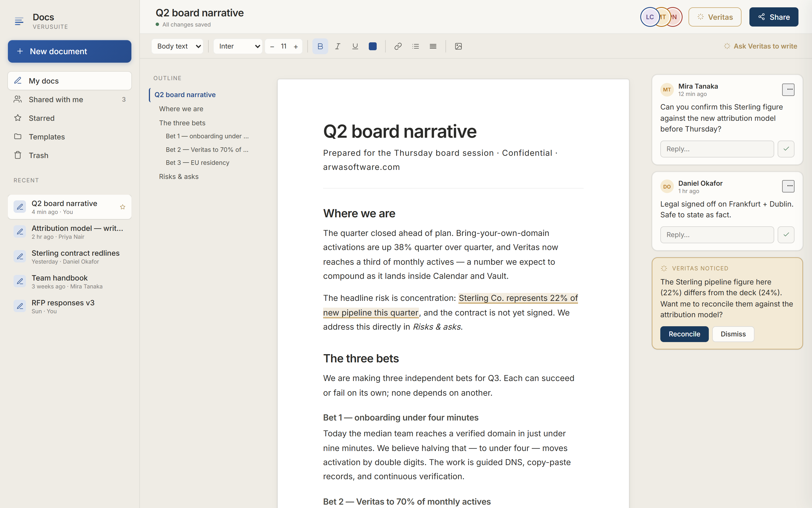812x508 pixels.
Task: Star the Q2 board narrative recent doc
Action: (x=122, y=207)
